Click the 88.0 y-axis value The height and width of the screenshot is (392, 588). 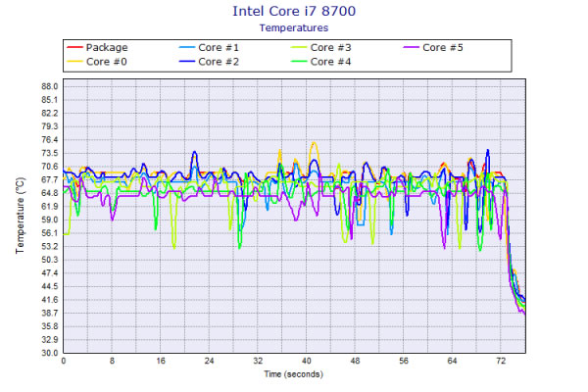tap(50, 86)
